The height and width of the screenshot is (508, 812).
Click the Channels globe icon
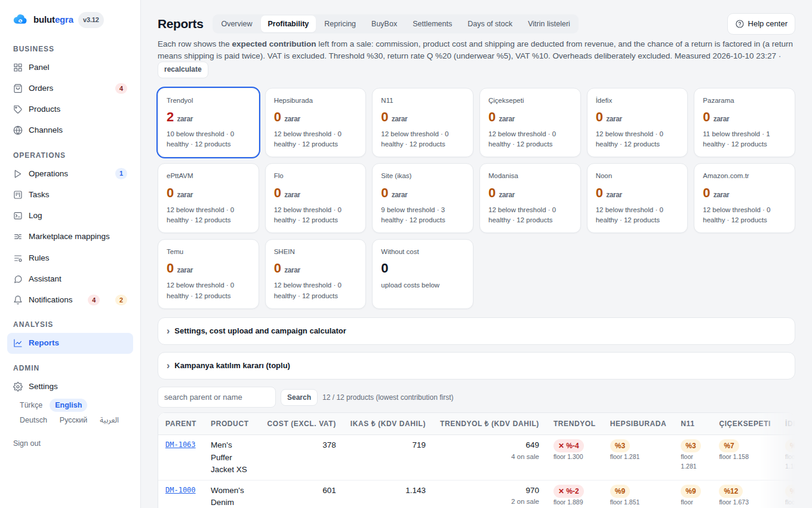click(x=18, y=130)
